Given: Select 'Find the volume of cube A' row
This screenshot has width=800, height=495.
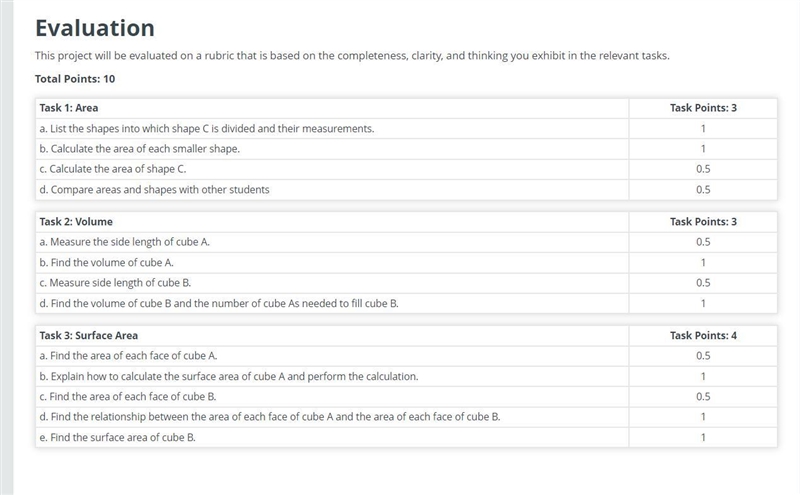Looking at the screenshot, I should (406, 263).
